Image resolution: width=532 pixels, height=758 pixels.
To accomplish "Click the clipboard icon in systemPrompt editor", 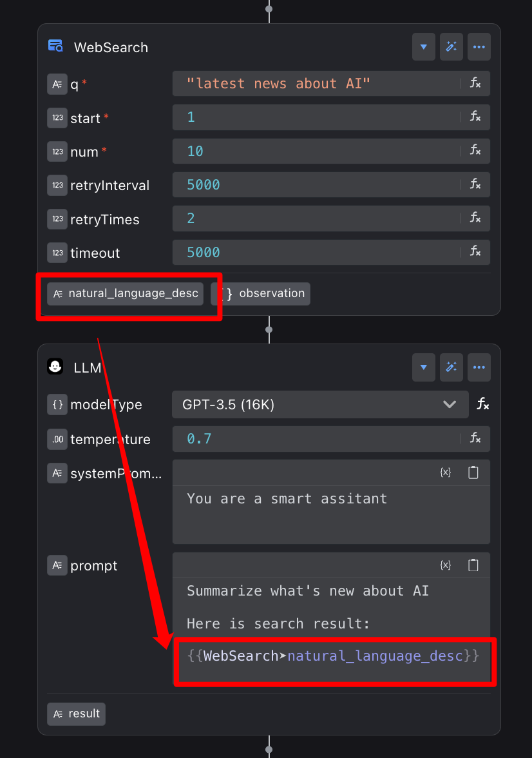I will point(473,472).
